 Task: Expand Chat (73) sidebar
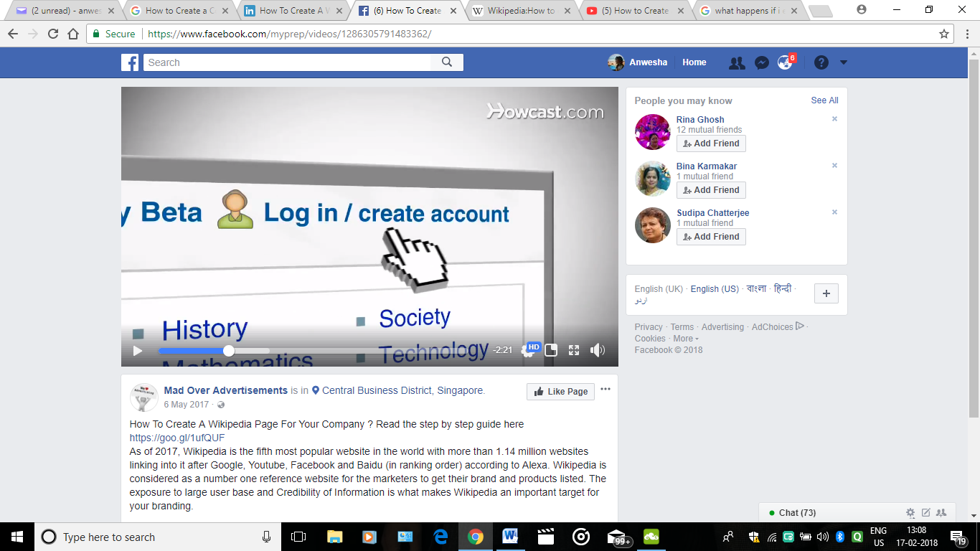coord(797,513)
